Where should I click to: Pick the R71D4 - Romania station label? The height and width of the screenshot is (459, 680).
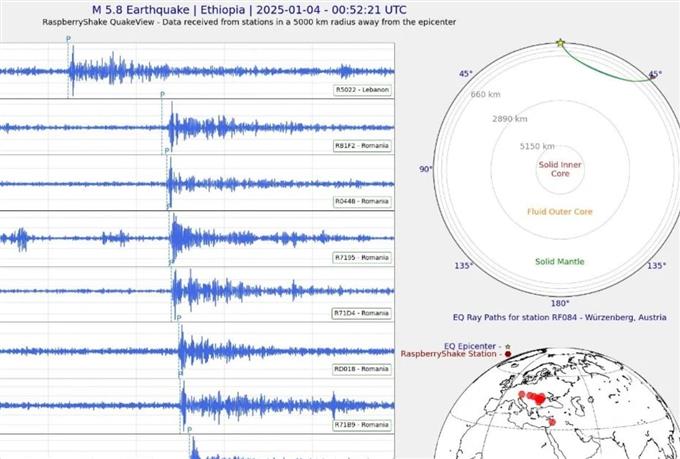pyautogui.click(x=361, y=313)
